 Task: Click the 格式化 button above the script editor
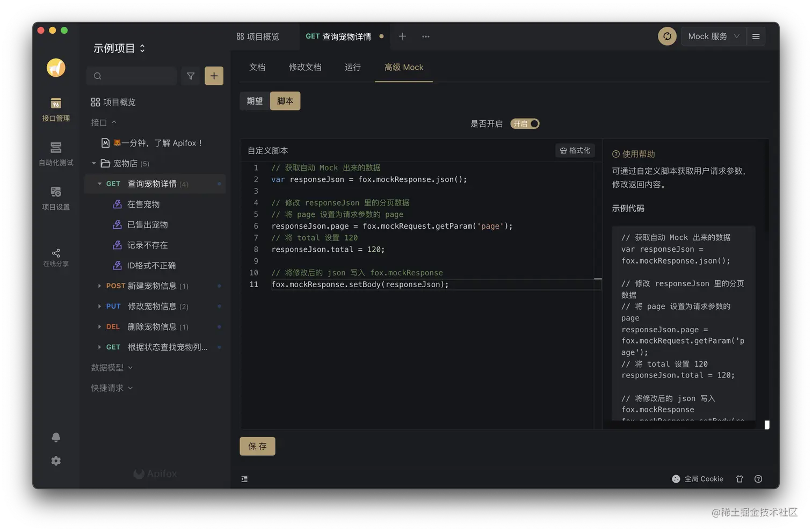pos(575,150)
